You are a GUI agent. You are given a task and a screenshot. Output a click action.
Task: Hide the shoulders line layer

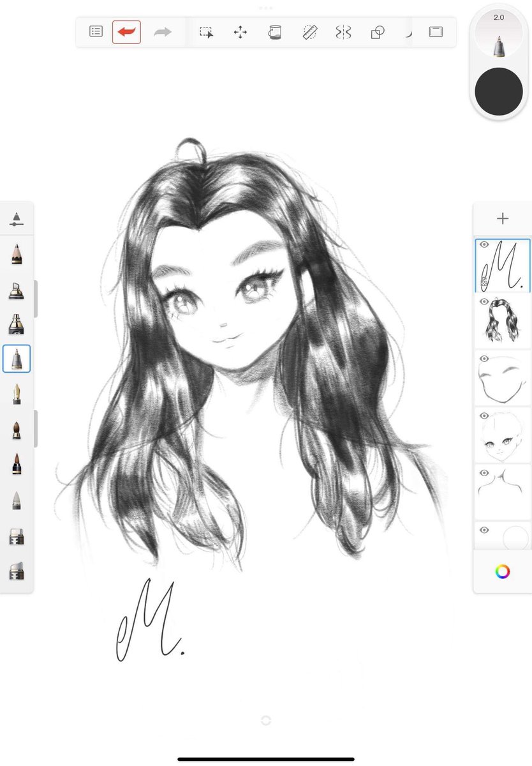(x=484, y=473)
